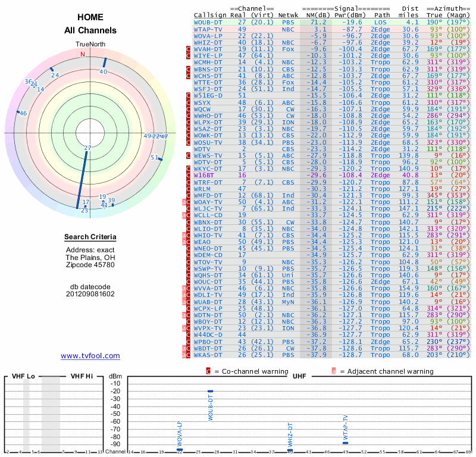The width and height of the screenshot is (476, 457).
Task: Click the WTAP-TV bar in the UHF spectrum chart
Action: tap(345, 442)
